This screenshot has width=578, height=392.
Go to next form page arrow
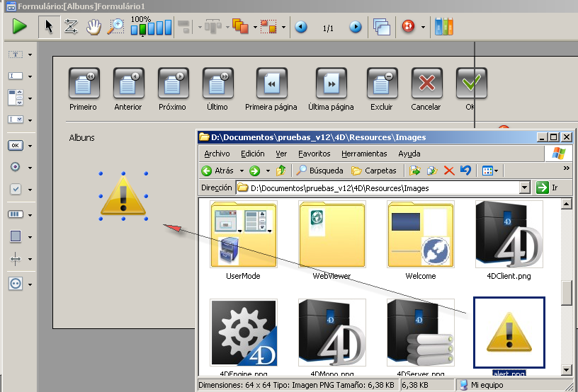(x=356, y=28)
